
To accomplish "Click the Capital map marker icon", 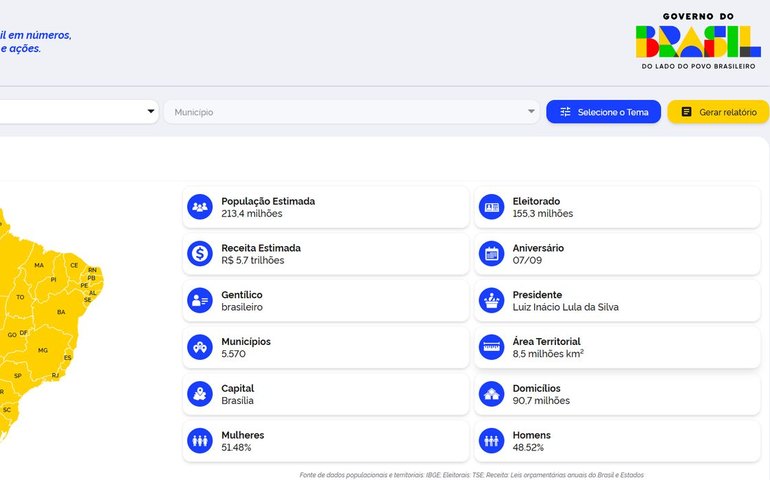I will click(x=200, y=394).
